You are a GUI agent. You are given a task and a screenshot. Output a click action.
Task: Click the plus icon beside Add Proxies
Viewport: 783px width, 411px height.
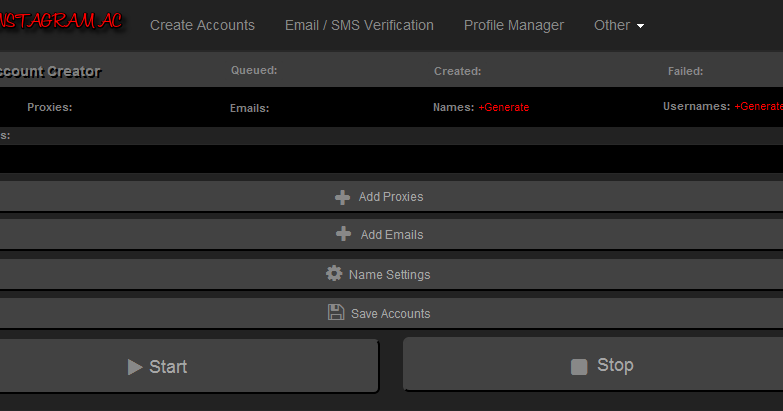343,197
